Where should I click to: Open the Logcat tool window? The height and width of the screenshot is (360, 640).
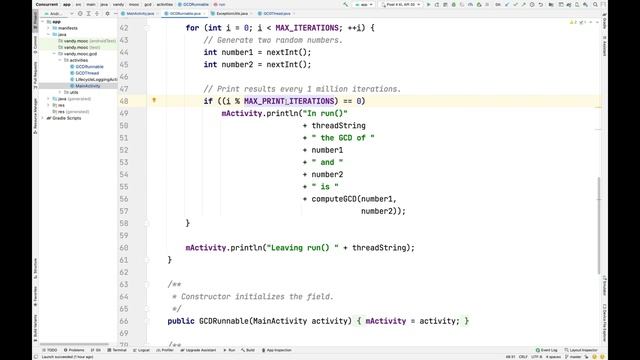[141, 350]
